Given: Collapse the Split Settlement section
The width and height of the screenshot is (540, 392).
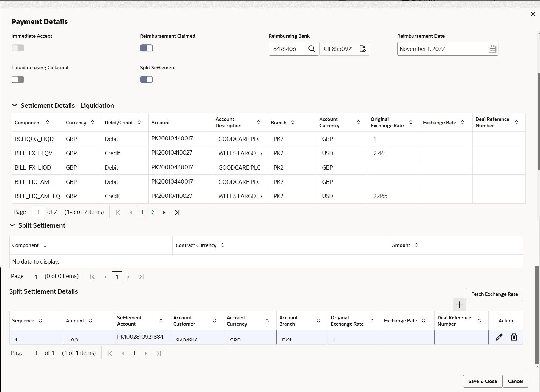Looking at the screenshot, I should [x=12, y=225].
